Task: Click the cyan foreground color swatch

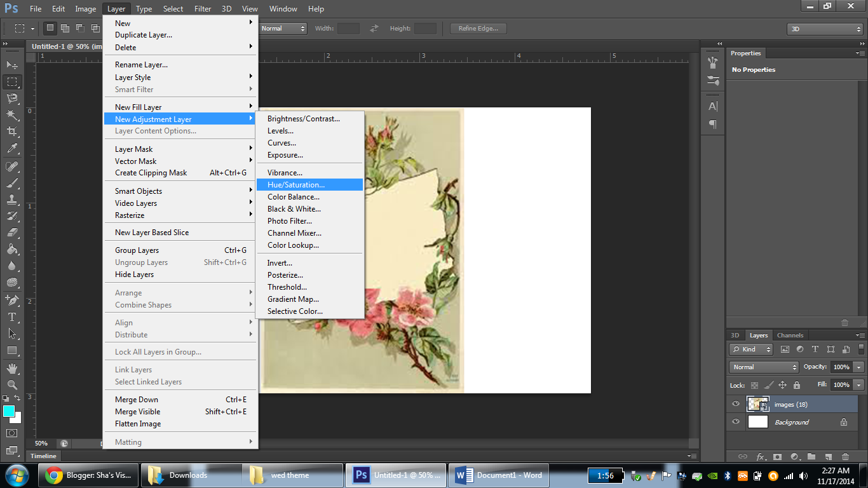Action: (x=9, y=411)
